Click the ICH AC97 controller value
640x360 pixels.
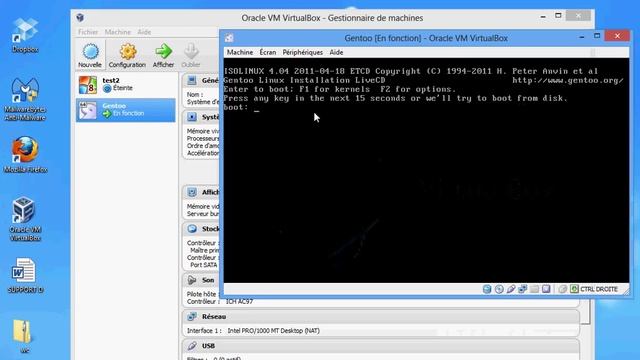coord(239,301)
